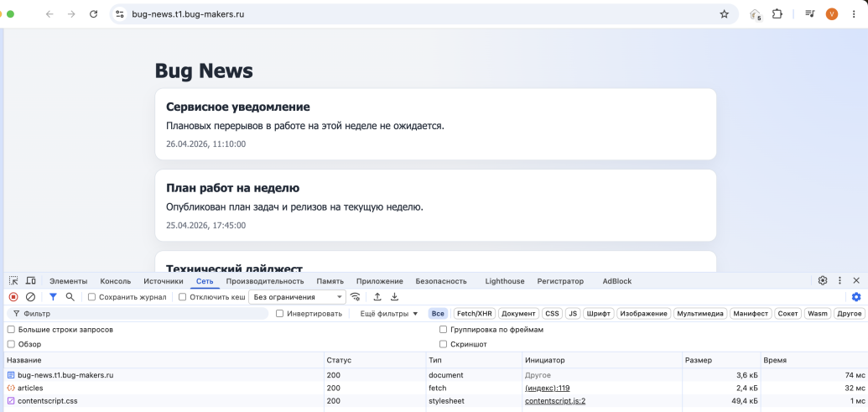The image size is (868, 412).
Task: Go back with the browser back arrow
Action: tap(49, 14)
